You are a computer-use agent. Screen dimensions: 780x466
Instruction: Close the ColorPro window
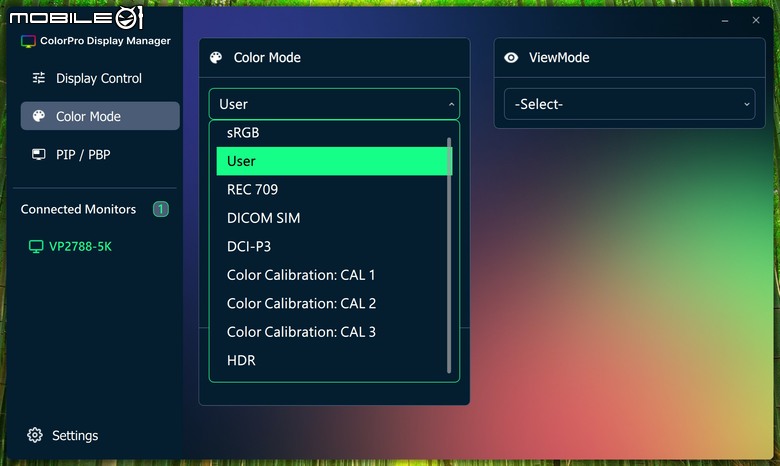point(756,20)
